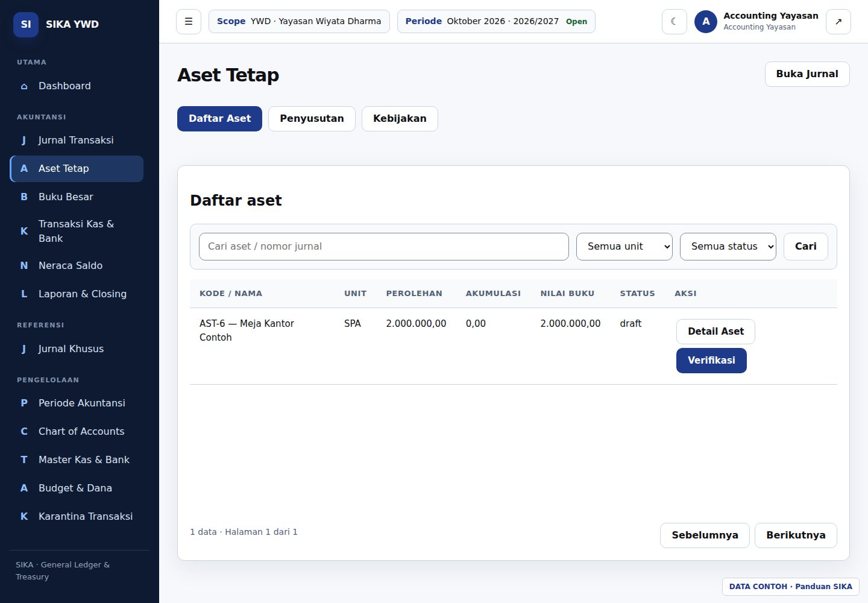
Task: Open Karantina Transaksi
Action: tap(77, 516)
